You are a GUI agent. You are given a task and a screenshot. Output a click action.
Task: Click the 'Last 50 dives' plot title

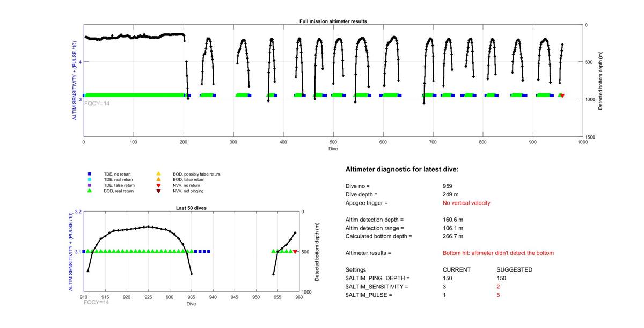pos(191,208)
